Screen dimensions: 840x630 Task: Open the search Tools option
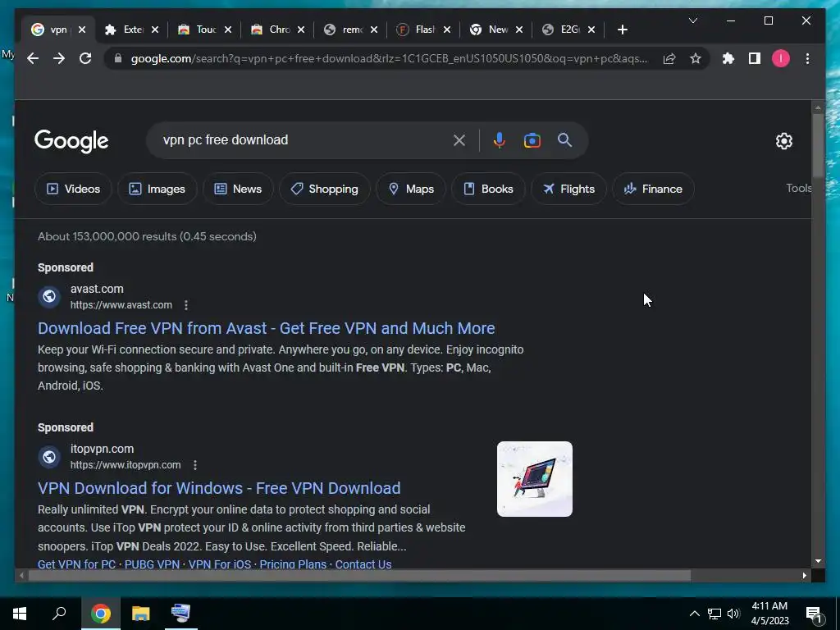pyautogui.click(x=798, y=188)
